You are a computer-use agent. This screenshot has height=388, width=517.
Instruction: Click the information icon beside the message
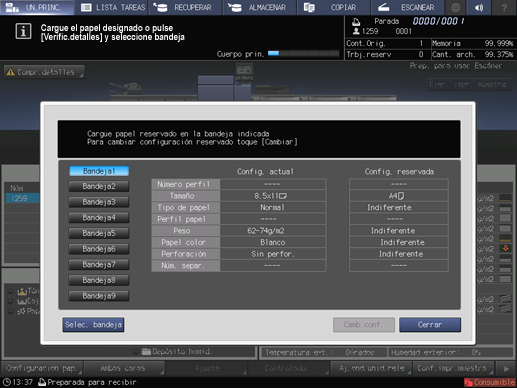pos(23,32)
